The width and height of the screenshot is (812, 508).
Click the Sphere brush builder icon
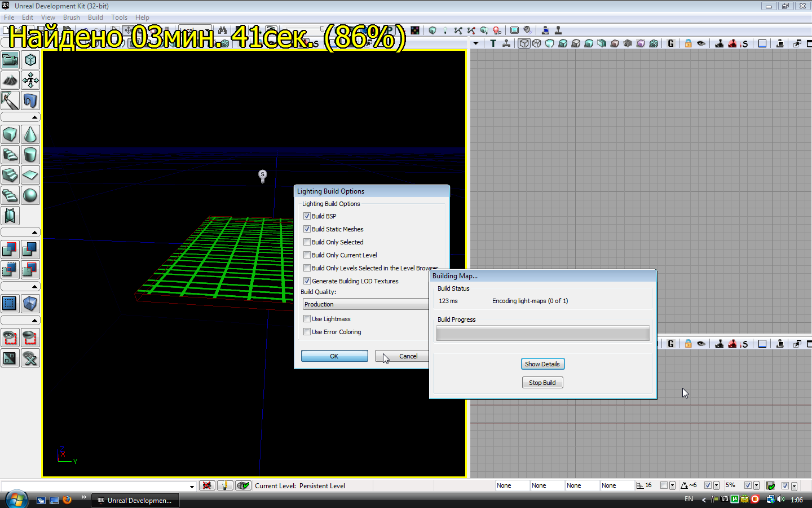point(30,195)
